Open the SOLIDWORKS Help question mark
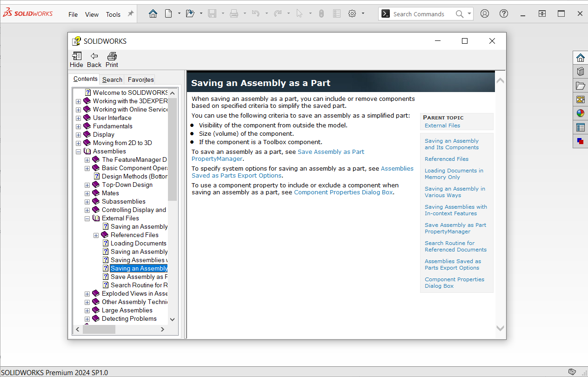The width and height of the screenshot is (588, 377). tap(503, 13)
